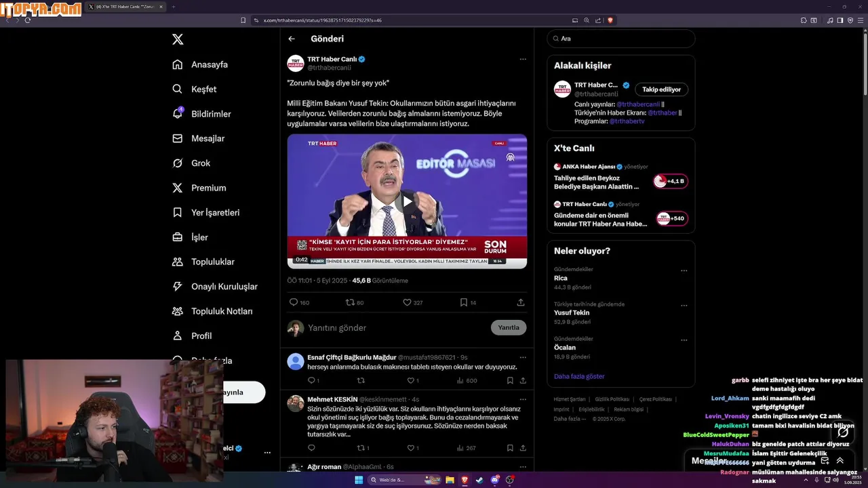Share Esnaf Çiftçi Bağkurlu Mağdur's reply
This screenshot has width=868, height=488.
click(523, 380)
